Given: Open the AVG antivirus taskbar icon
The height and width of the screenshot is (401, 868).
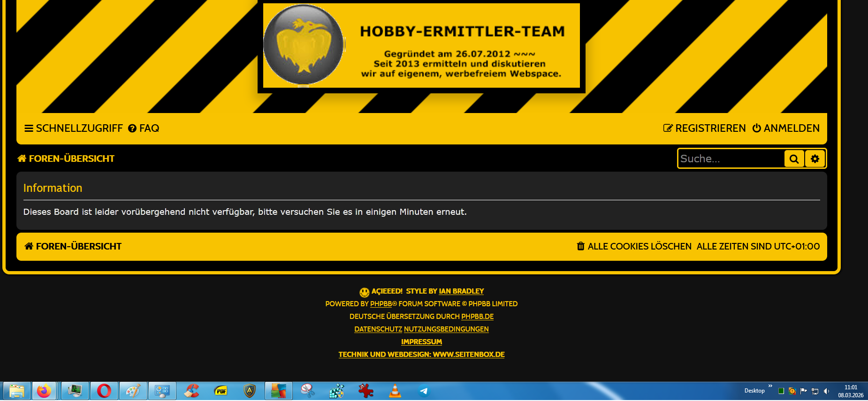Looking at the screenshot, I should point(279,391).
